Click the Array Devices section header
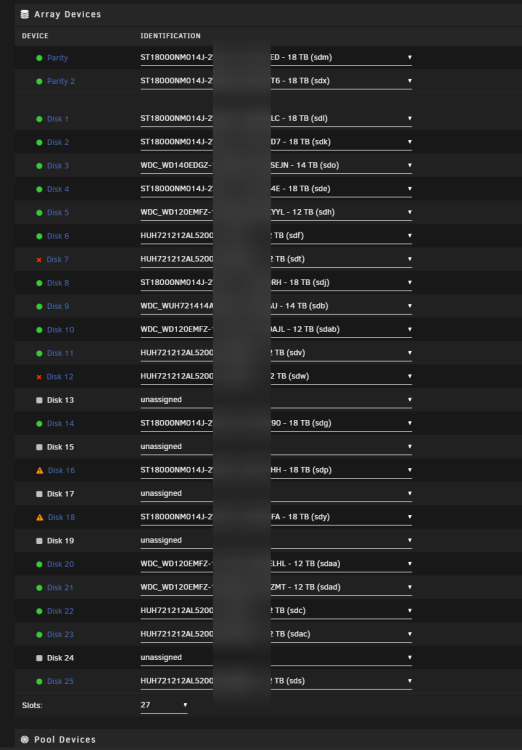Viewport: 522px width, 750px height. click(67, 14)
